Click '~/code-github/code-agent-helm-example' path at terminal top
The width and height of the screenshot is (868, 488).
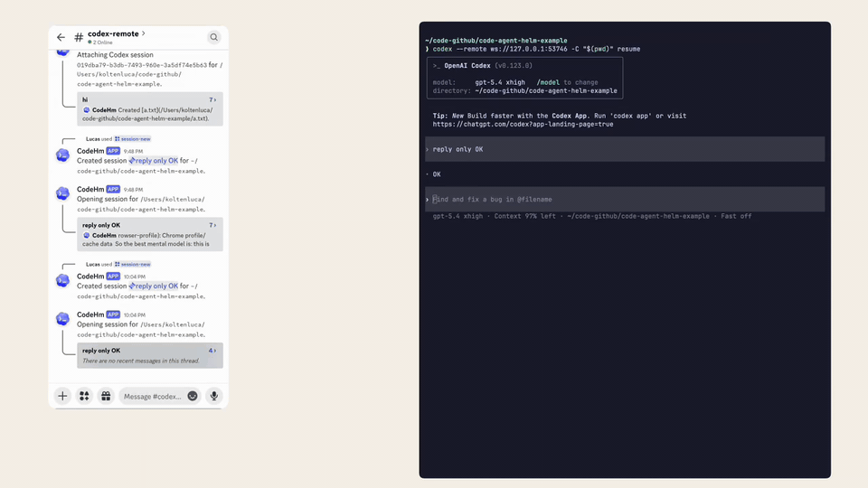(496, 41)
